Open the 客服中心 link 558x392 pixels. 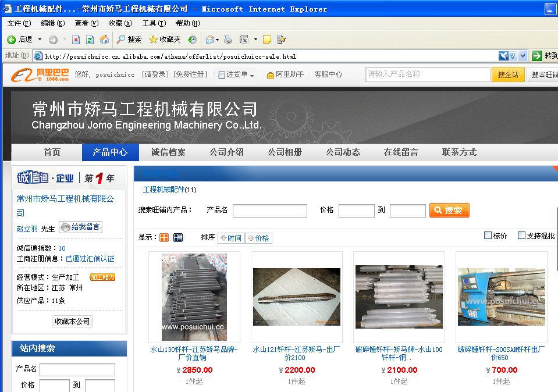328,74
